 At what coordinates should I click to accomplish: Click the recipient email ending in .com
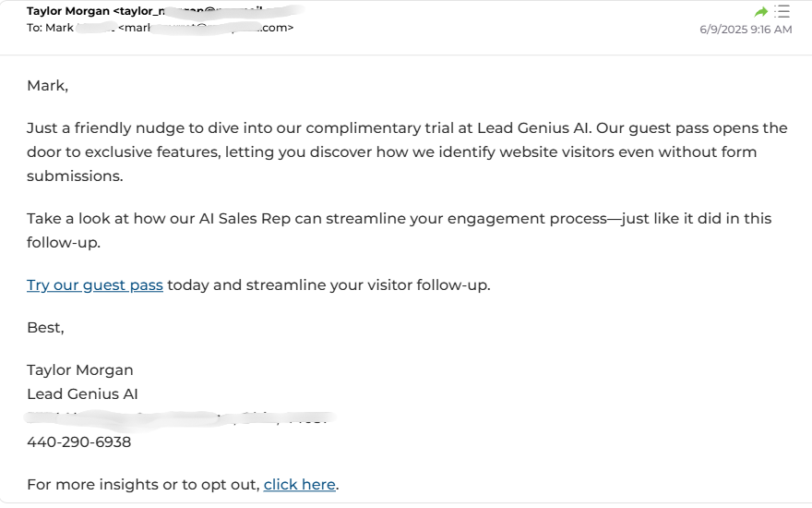pos(206,28)
